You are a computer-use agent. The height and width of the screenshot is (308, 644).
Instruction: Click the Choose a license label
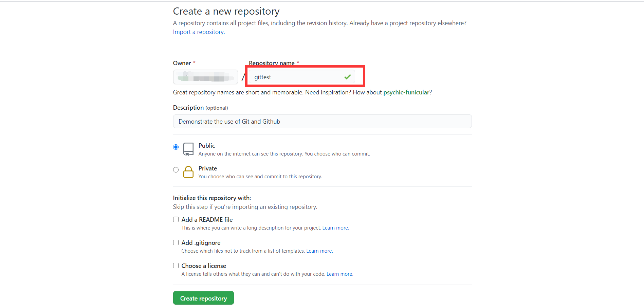pyautogui.click(x=204, y=266)
